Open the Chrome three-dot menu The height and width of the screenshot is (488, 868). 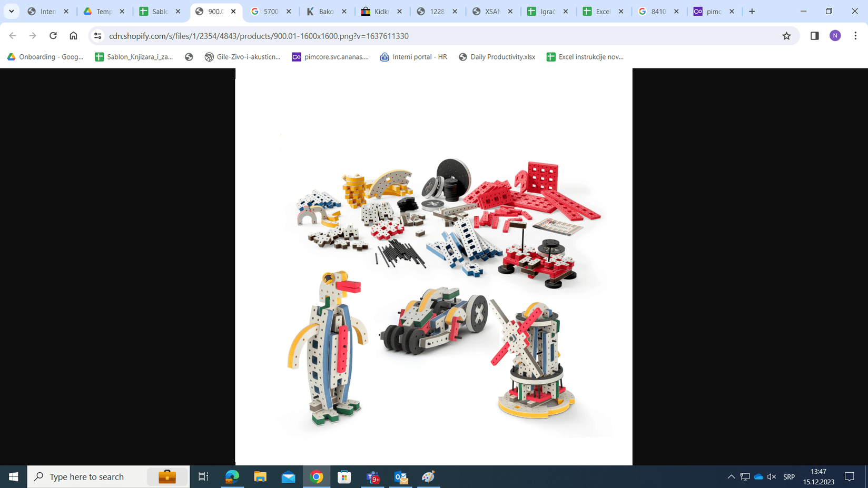pos(855,36)
